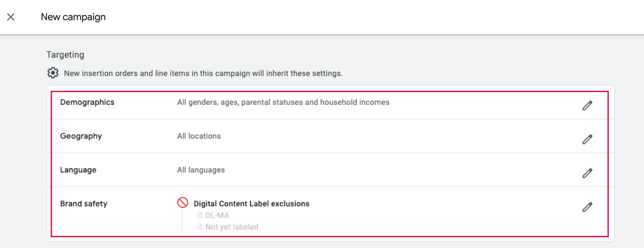The image size is (644, 248).
Task: Click the settings gear icon under Targeting
Action: [53, 73]
